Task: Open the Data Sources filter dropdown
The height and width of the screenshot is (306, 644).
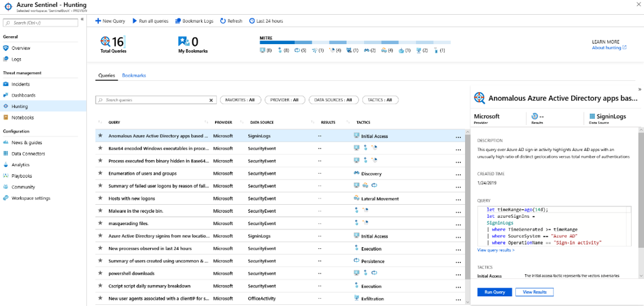Action: pos(333,100)
